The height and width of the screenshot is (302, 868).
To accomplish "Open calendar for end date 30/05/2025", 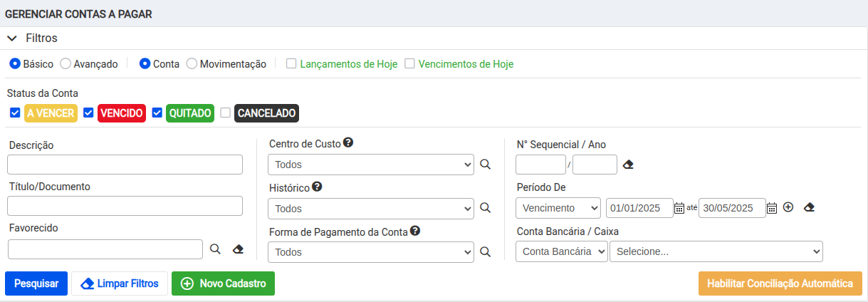I will 772,208.
